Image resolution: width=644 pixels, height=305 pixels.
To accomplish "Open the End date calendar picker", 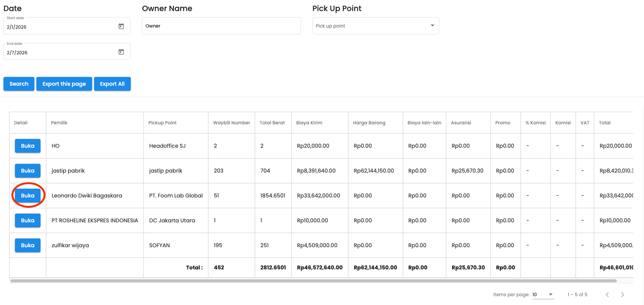I will point(121,52).
